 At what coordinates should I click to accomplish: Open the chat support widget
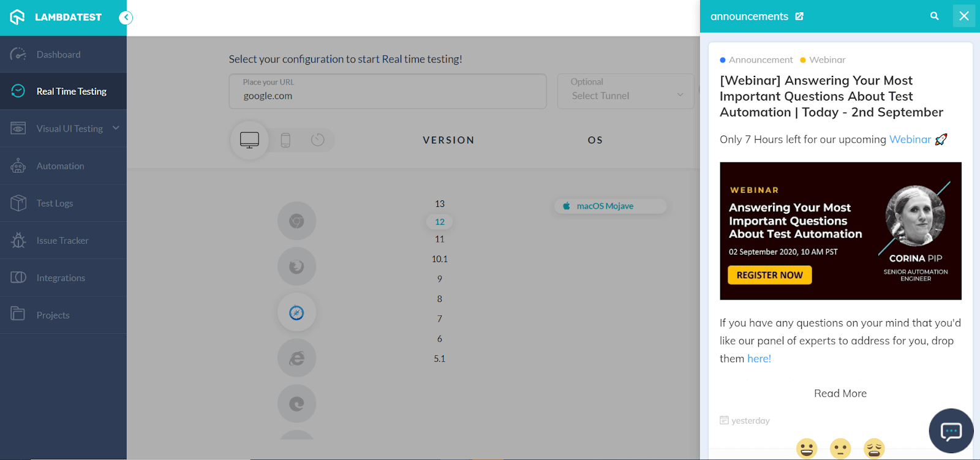[951, 431]
